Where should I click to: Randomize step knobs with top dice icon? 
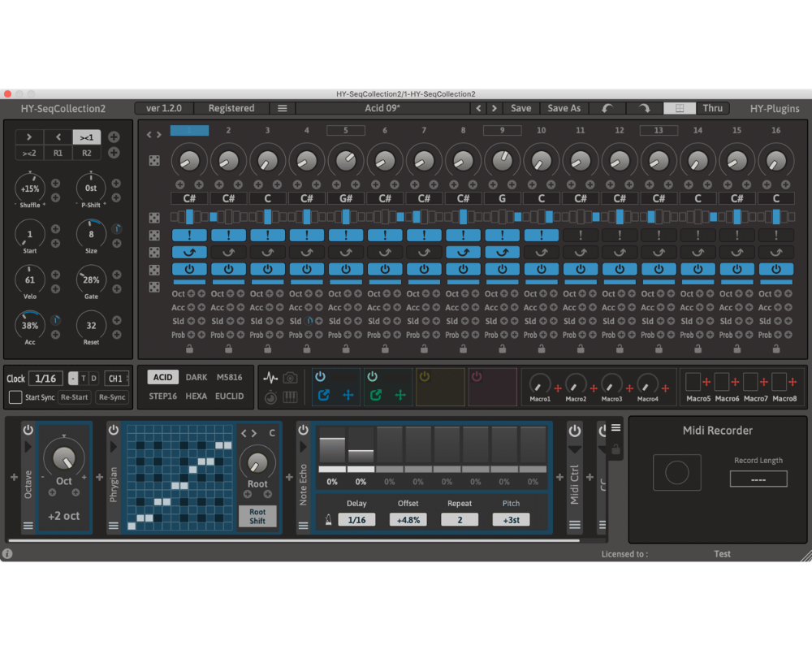pos(154,161)
